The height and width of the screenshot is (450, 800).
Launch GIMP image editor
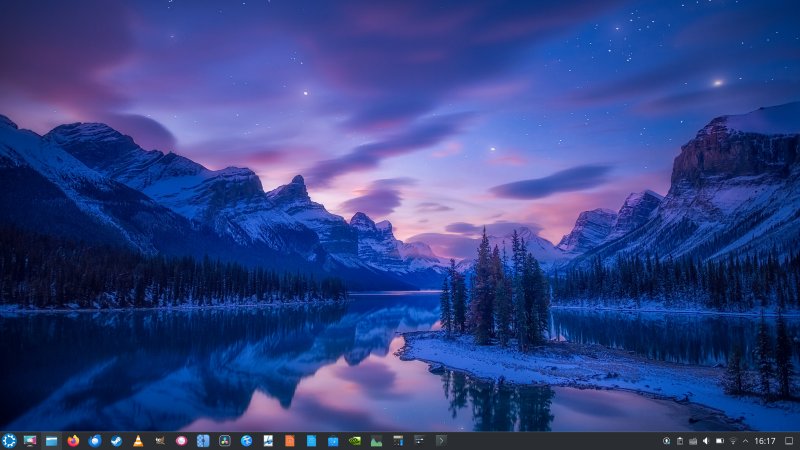(x=160, y=440)
